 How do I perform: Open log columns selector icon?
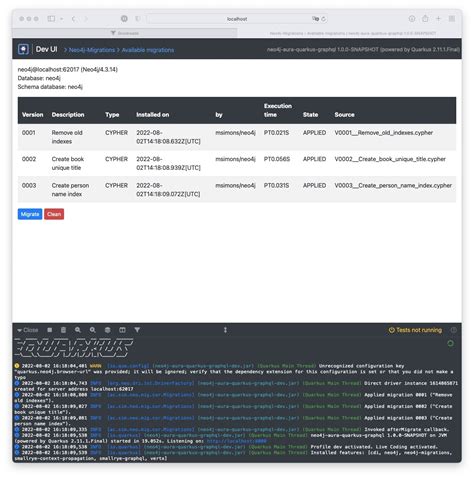(x=122, y=330)
